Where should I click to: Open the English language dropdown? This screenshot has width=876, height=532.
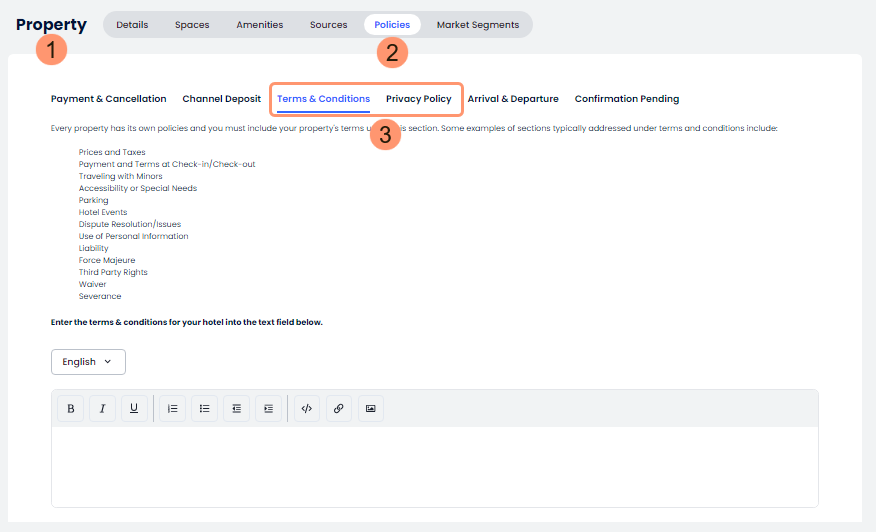tap(88, 362)
